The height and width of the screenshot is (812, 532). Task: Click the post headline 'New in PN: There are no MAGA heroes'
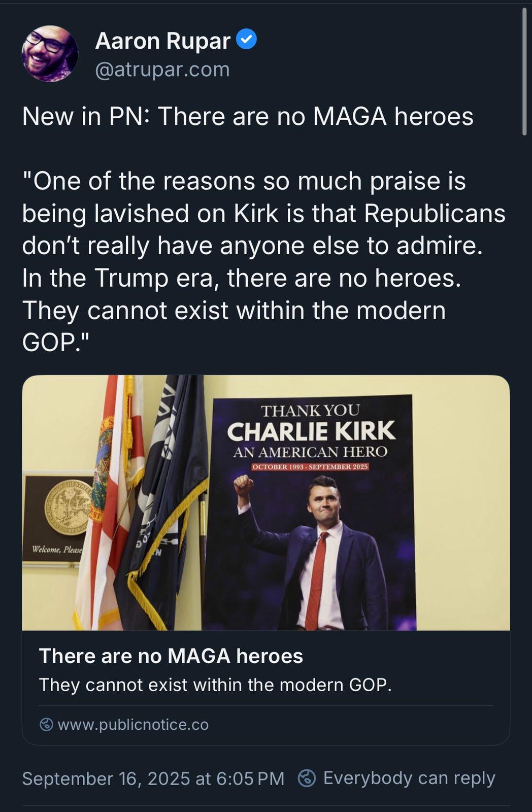[248, 116]
